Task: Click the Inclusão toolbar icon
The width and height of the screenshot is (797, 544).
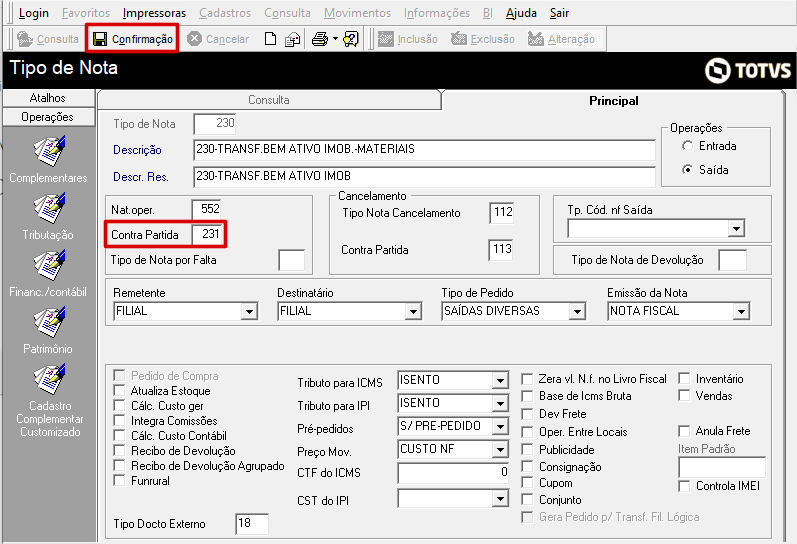Action: click(x=386, y=39)
